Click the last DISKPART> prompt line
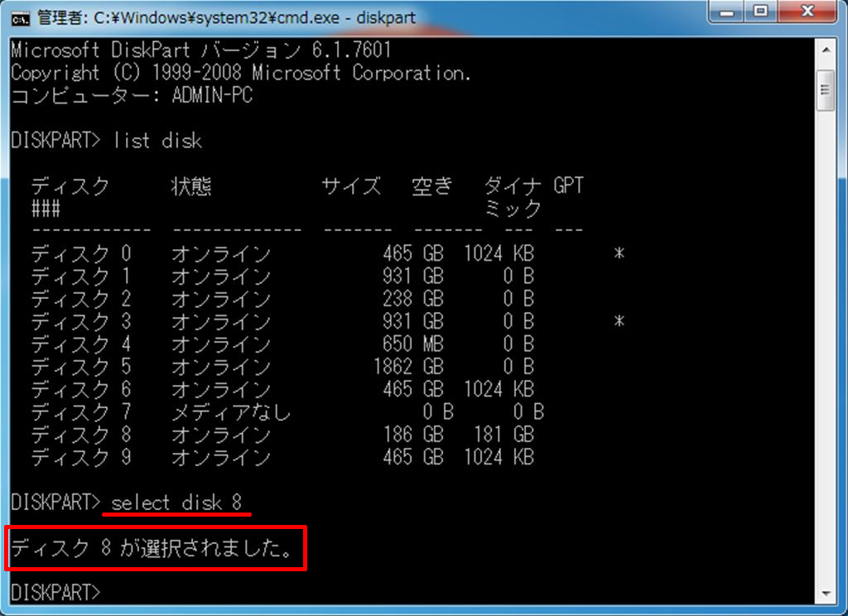This screenshot has height=616, width=848. (x=55, y=592)
